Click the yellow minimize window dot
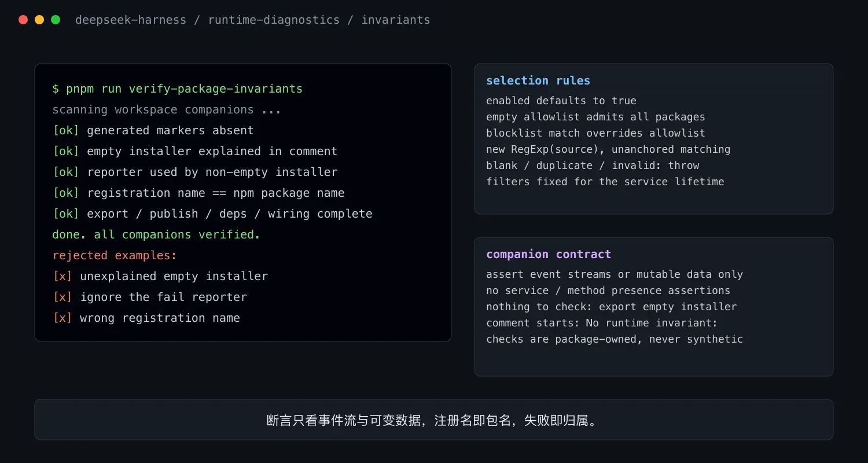 tap(39, 20)
